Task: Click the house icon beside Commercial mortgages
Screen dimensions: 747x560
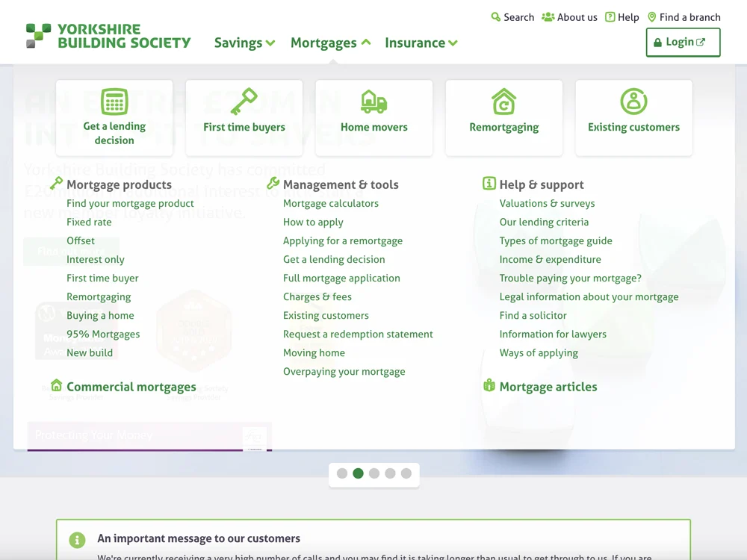Action: (x=56, y=385)
